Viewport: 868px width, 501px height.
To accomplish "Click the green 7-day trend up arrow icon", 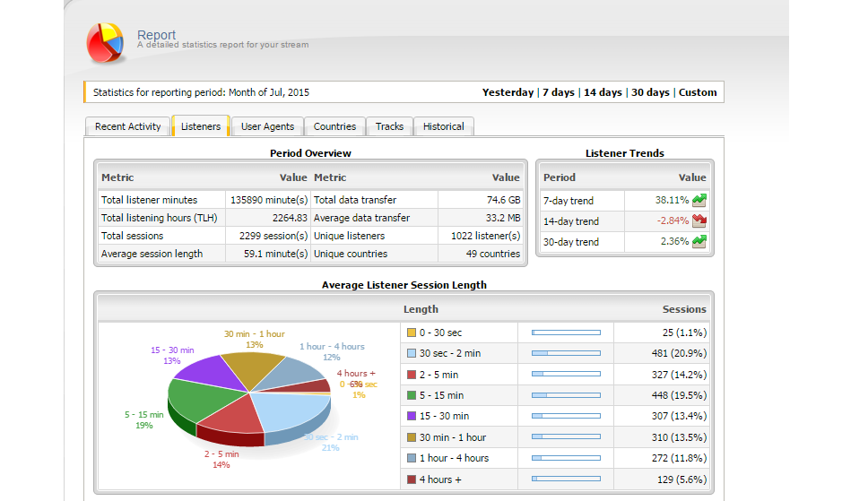I will coord(699,200).
